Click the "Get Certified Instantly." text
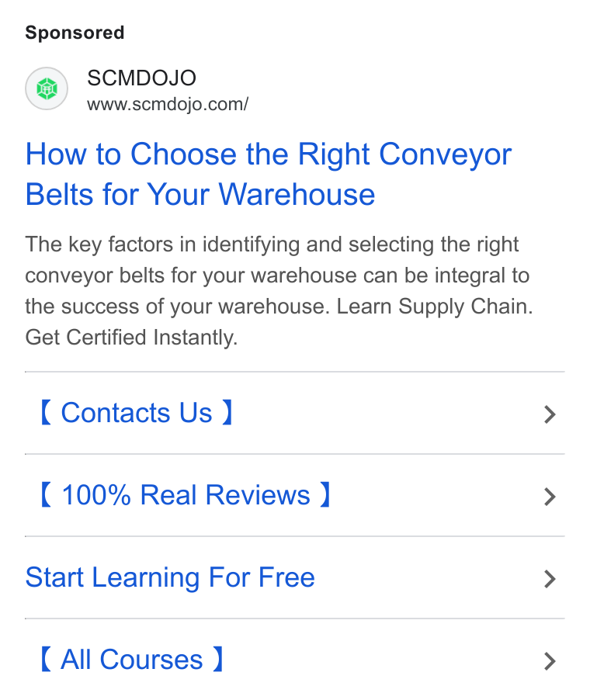Screen dimensions: 590x700 (x=131, y=338)
